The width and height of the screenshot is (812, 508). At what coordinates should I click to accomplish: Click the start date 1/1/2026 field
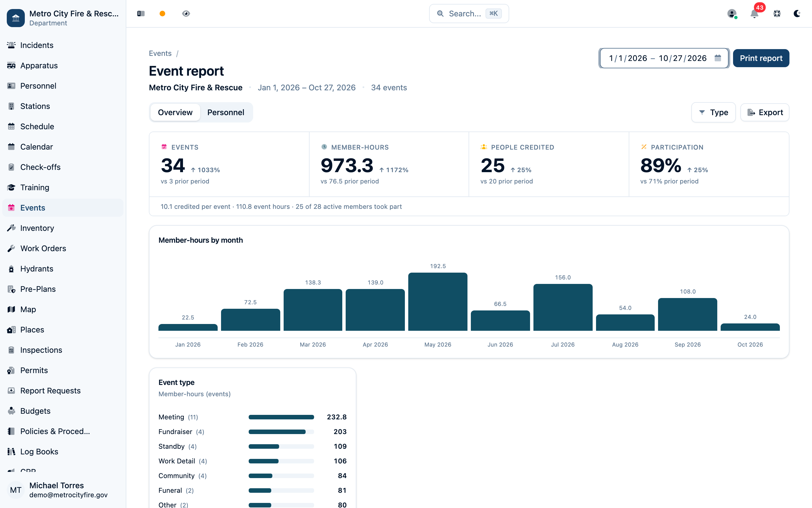click(x=628, y=58)
